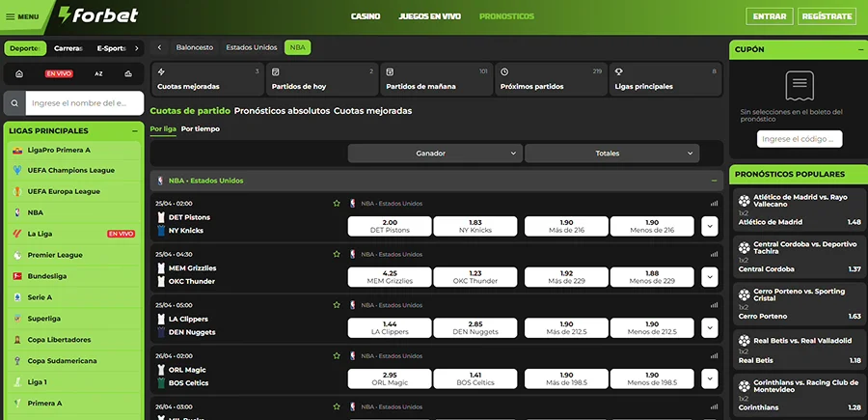Open the EN VIVO live badge filter

[x=59, y=73]
